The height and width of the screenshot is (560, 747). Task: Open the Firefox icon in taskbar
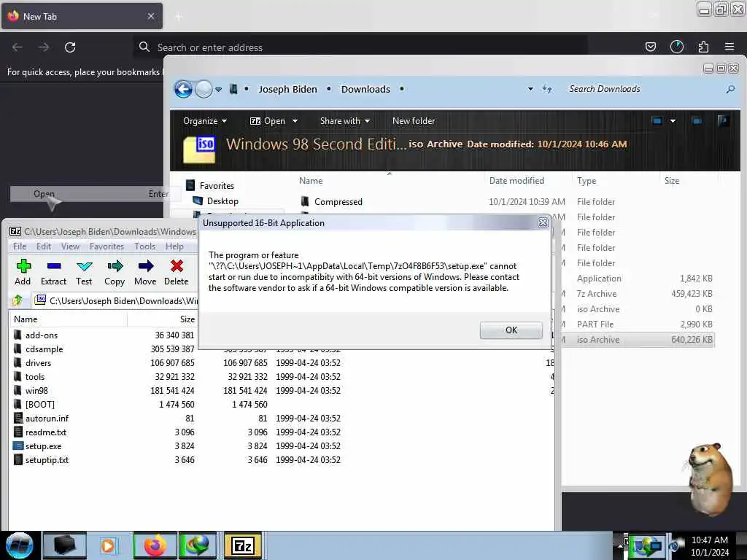155,545
